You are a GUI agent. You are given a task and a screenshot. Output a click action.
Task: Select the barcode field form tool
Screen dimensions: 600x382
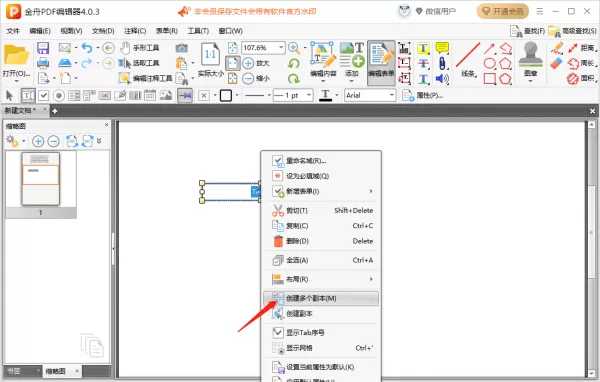coord(135,95)
